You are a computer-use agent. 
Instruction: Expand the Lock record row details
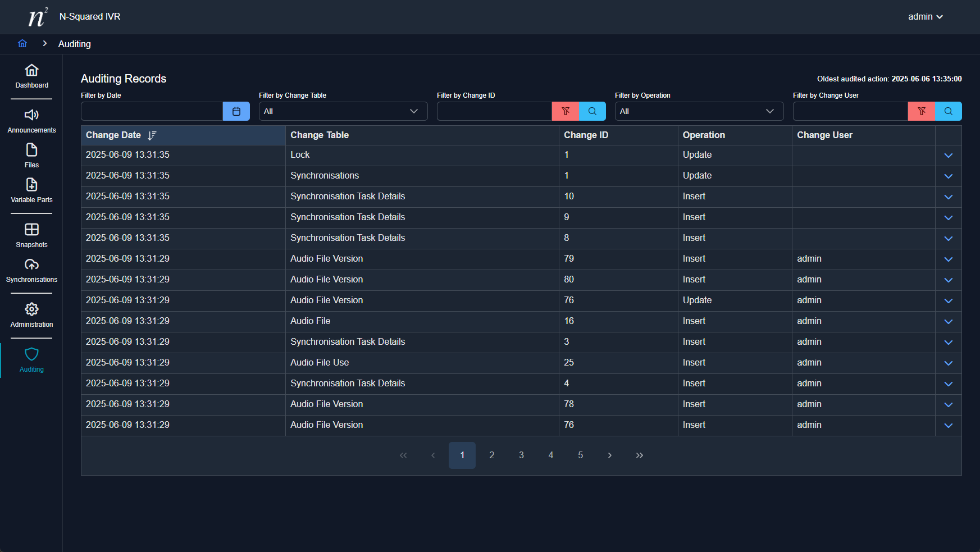click(x=949, y=156)
